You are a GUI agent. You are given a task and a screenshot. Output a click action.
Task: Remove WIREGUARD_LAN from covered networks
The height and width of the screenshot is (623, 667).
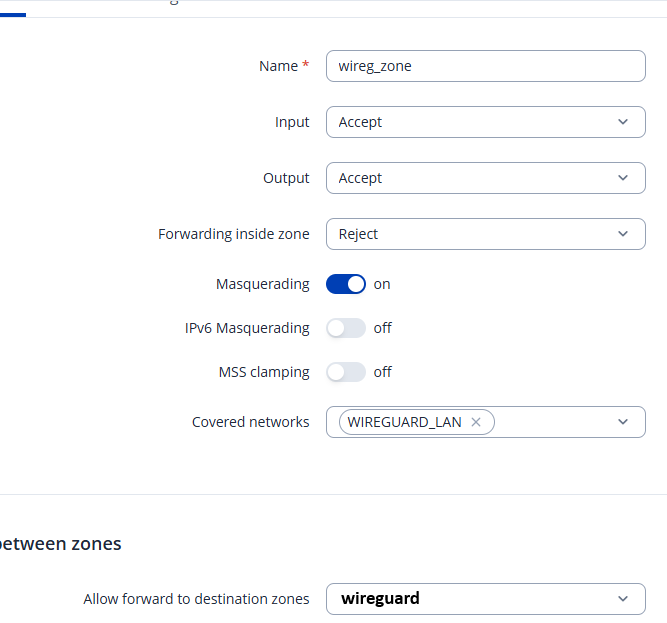tap(476, 422)
